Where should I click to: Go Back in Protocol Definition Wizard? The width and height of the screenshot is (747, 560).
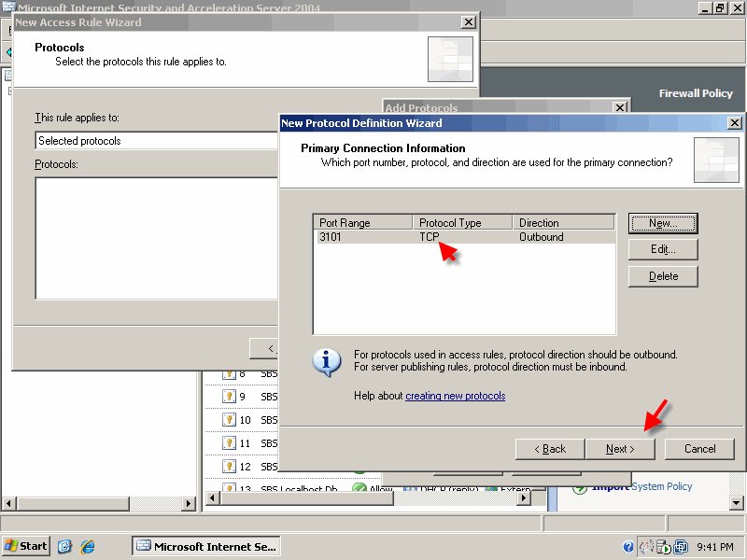point(550,449)
